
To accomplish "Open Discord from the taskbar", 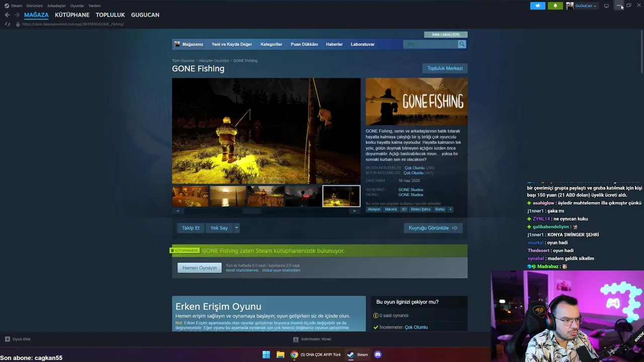I will (x=378, y=354).
